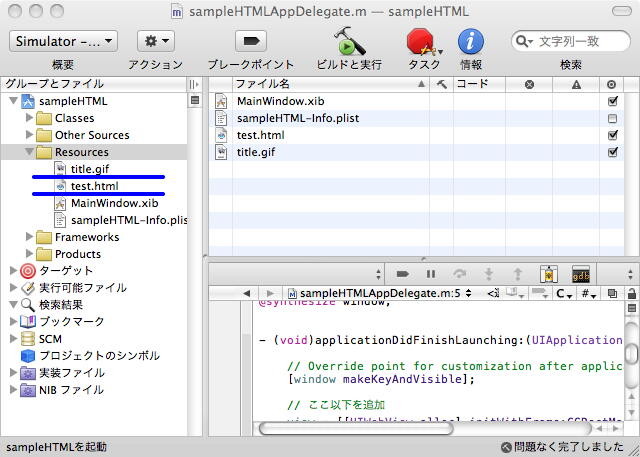This screenshot has height=457, width=640.
Task: Click the Build and Run hammer icon
Action: click(349, 41)
